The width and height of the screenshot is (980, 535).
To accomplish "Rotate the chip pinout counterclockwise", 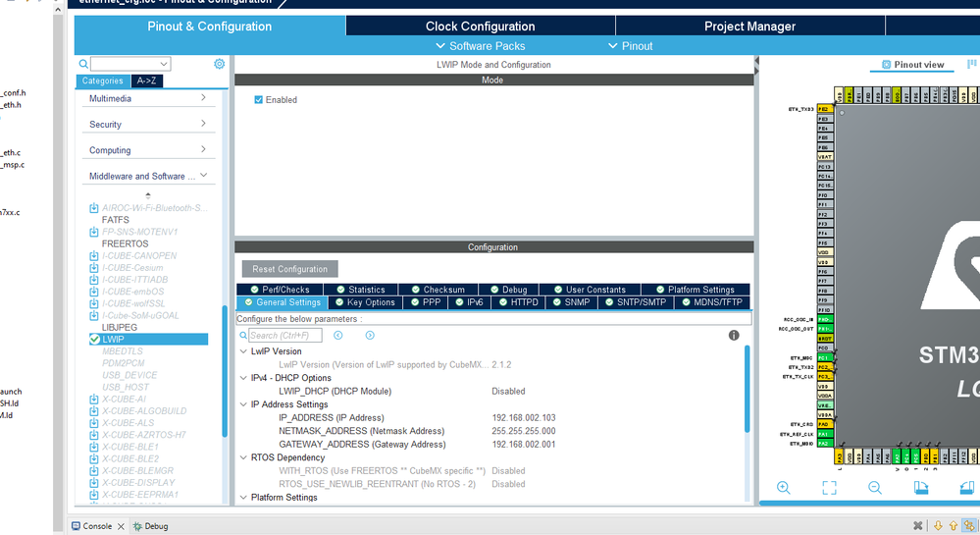I will coord(967,488).
